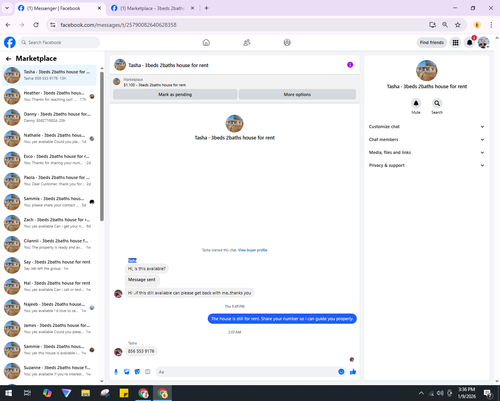Search in conversation with the magnifier icon
The height and width of the screenshot is (401, 500).
pos(437,103)
